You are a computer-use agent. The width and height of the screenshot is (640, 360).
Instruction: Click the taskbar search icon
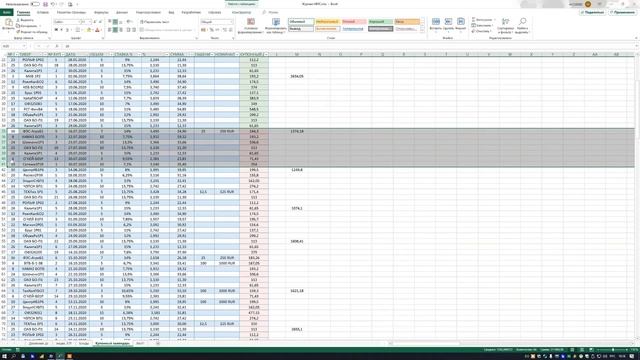13,356
